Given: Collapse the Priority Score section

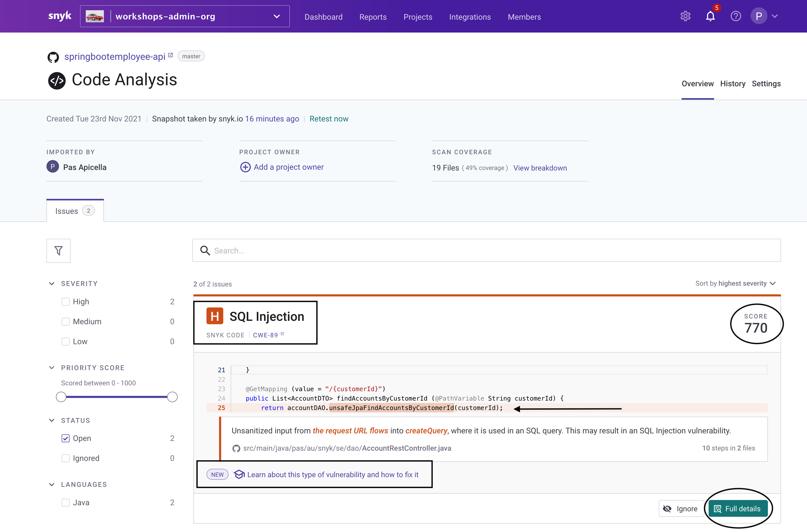Looking at the screenshot, I should (x=52, y=368).
